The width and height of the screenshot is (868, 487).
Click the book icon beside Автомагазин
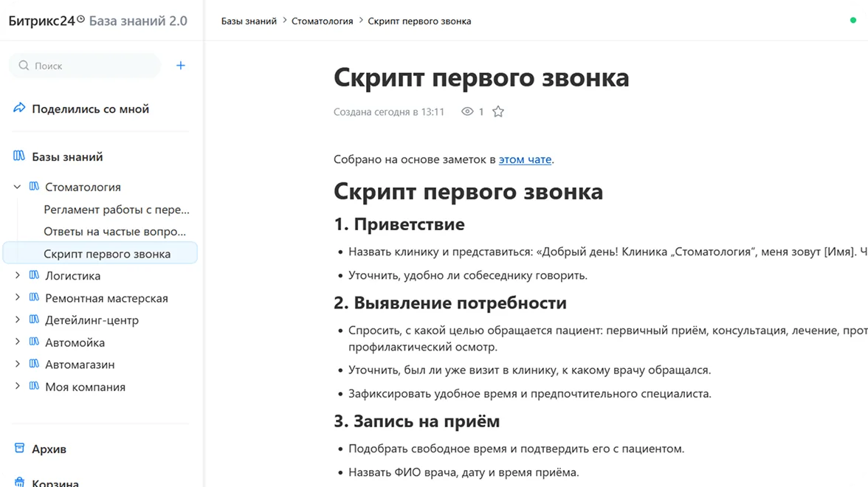tap(34, 364)
